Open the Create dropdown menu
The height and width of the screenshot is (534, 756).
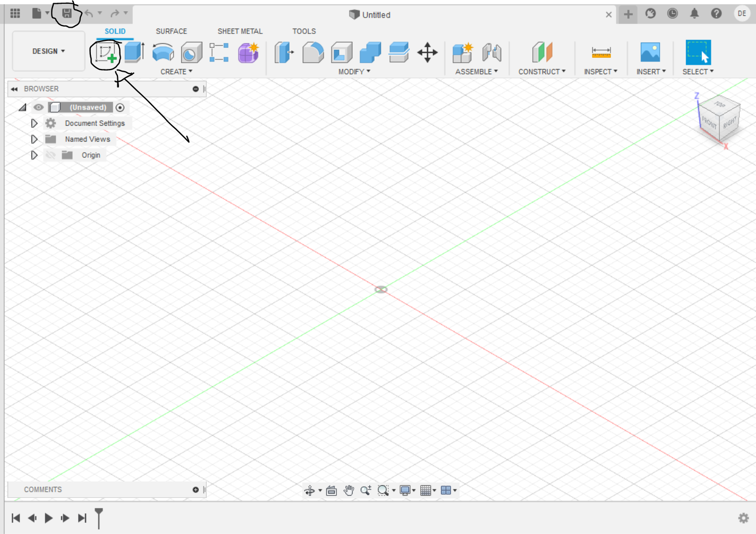click(176, 72)
